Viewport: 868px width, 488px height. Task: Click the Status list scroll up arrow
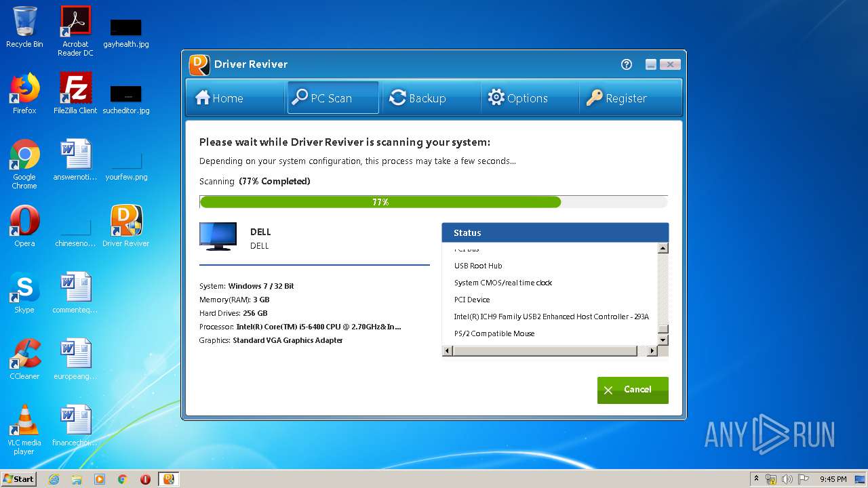point(663,248)
